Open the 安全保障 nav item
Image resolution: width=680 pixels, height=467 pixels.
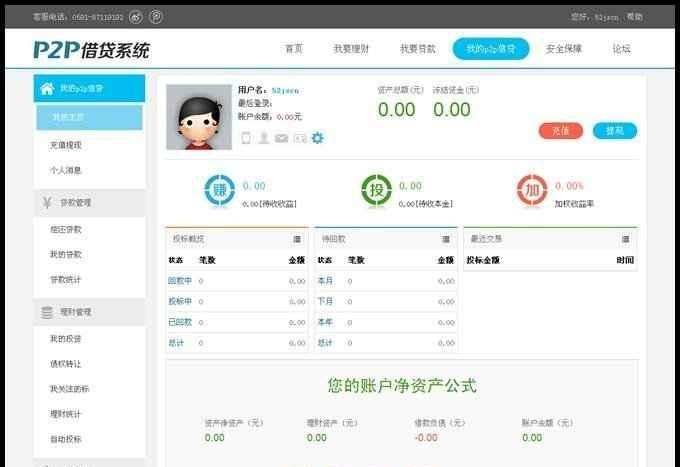(x=563, y=49)
